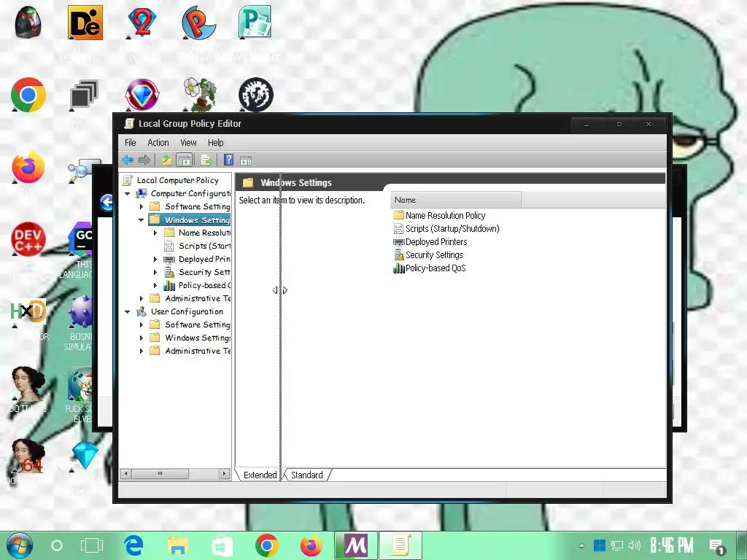
Task: Collapse the selected Windows Settings node arrow
Action: (141, 220)
